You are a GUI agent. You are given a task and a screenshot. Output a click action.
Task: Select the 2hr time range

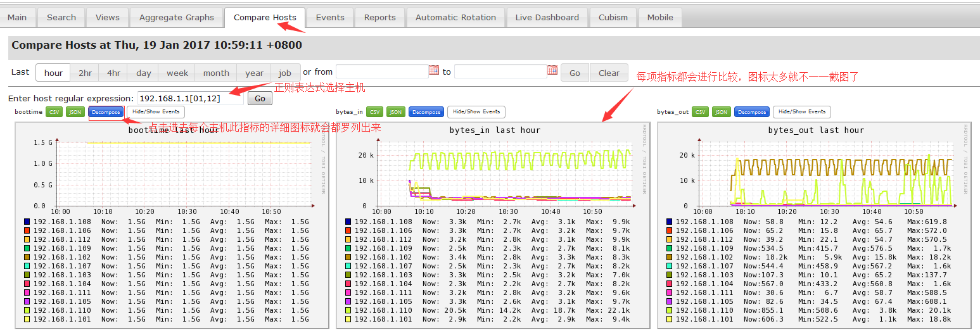coord(85,73)
